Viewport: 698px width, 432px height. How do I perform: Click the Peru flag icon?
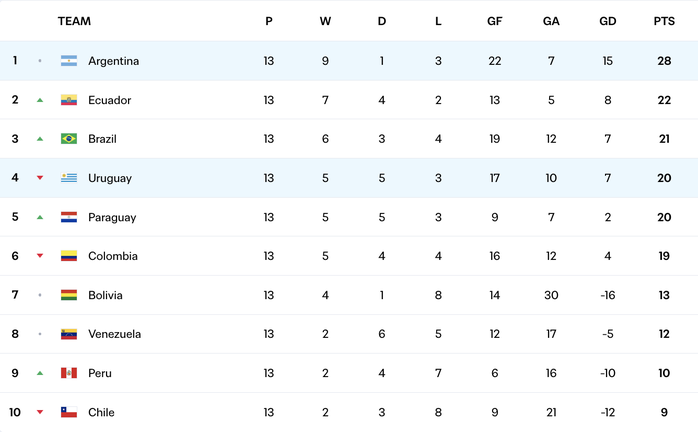coord(69,373)
